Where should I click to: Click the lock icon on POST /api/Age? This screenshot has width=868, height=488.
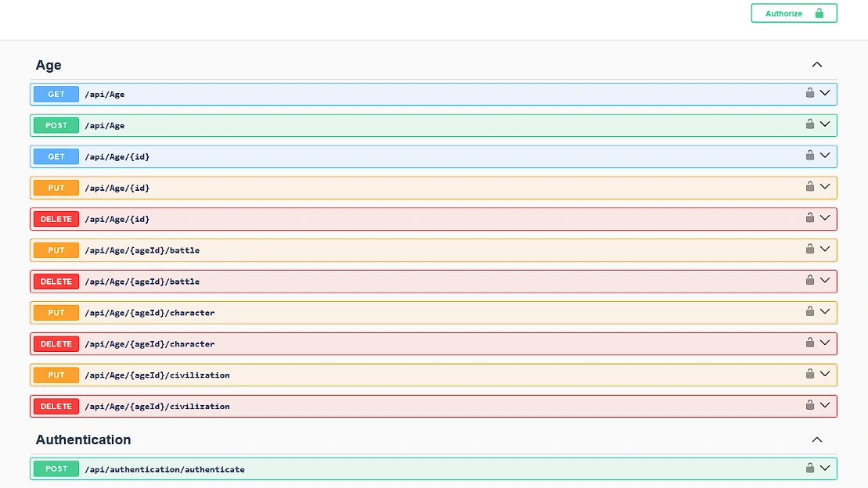click(810, 124)
